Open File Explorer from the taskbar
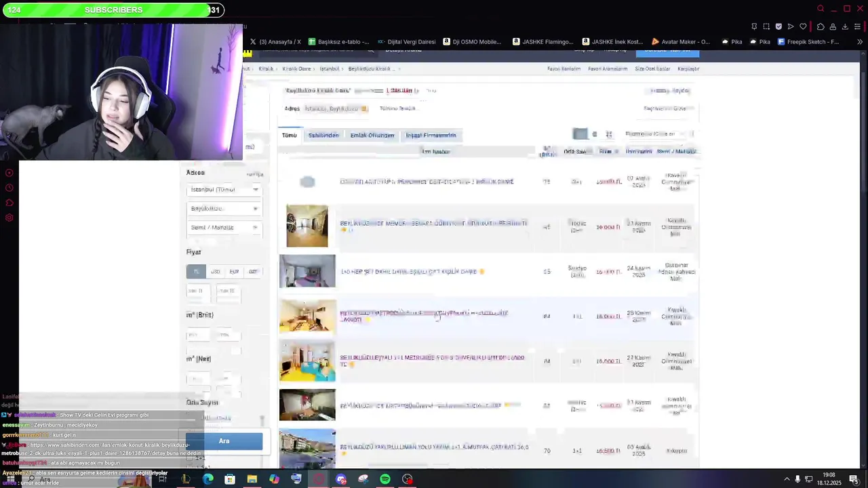 252,479
